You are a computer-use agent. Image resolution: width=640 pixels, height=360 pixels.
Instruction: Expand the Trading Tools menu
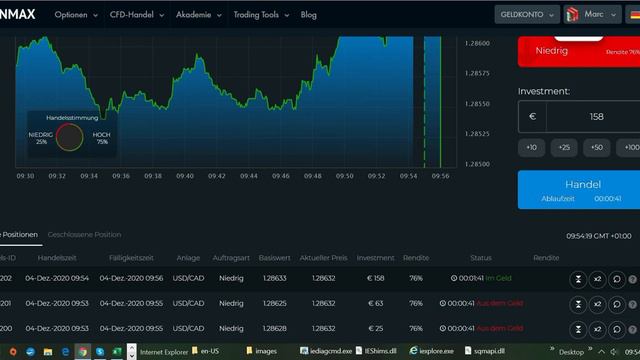coord(261,15)
